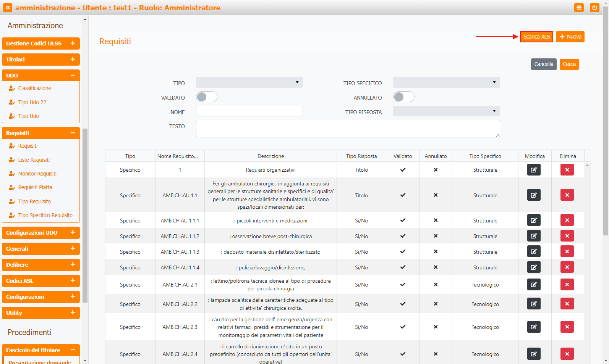The height and width of the screenshot is (364, 609).
Task: Open the TIPO SPECIFICO dropdown
Action: coord(446,82)
